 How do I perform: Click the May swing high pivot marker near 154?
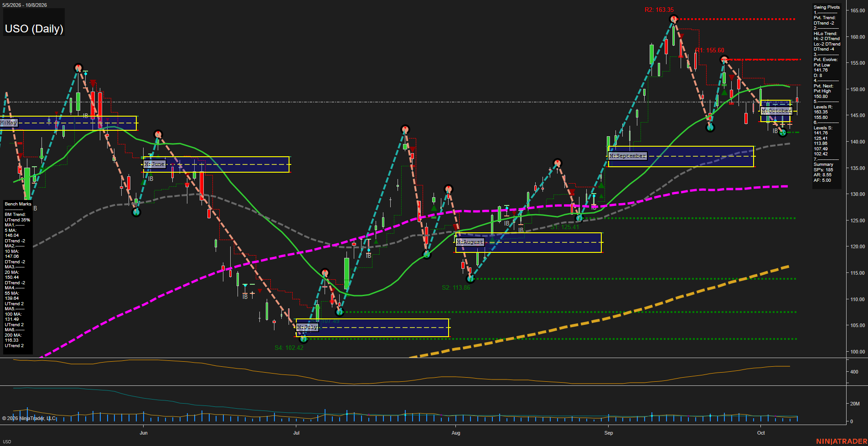point(78,67)
